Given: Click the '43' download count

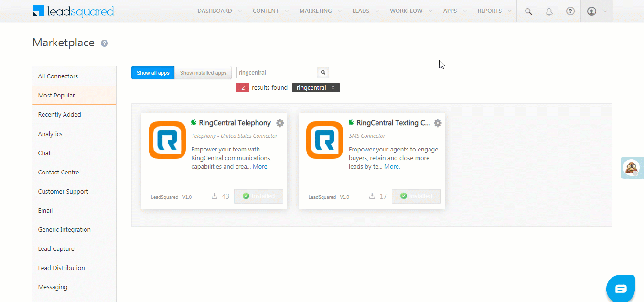Looking at the screenshot, I should click(x=225, y=196).
